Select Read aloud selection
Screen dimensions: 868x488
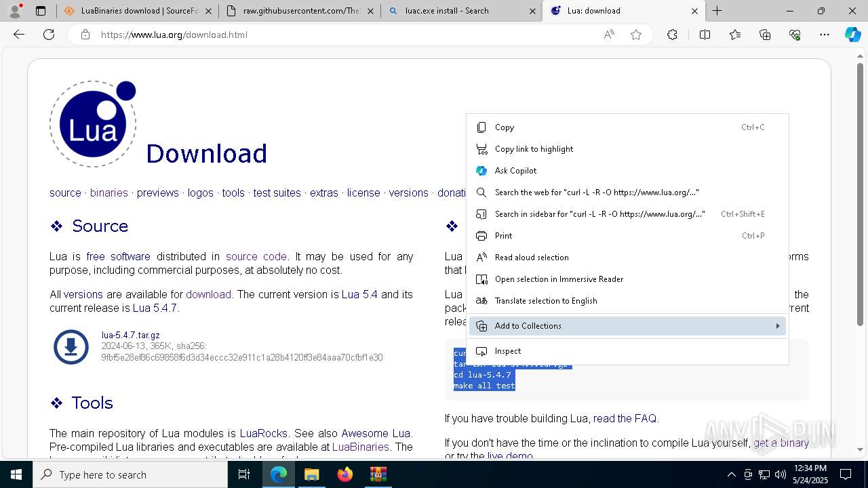(627, 258)
